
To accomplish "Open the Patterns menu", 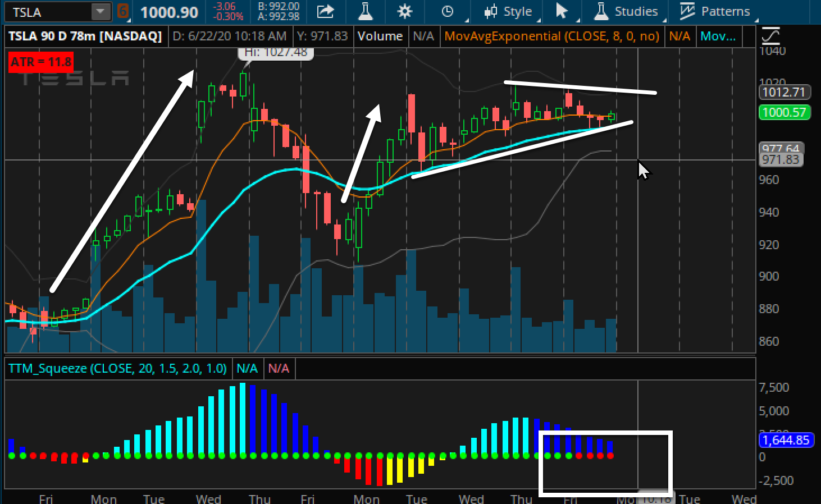I will 715,11.
